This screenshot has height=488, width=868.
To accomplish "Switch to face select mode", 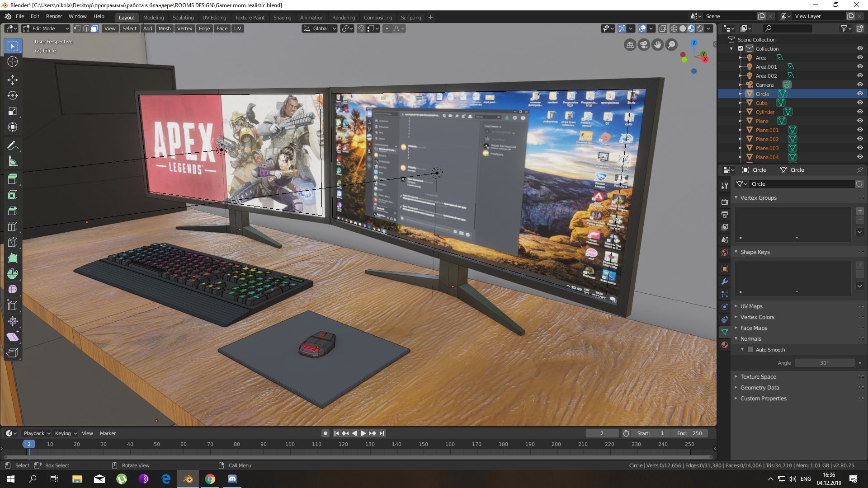I will (x=94, y=28).
